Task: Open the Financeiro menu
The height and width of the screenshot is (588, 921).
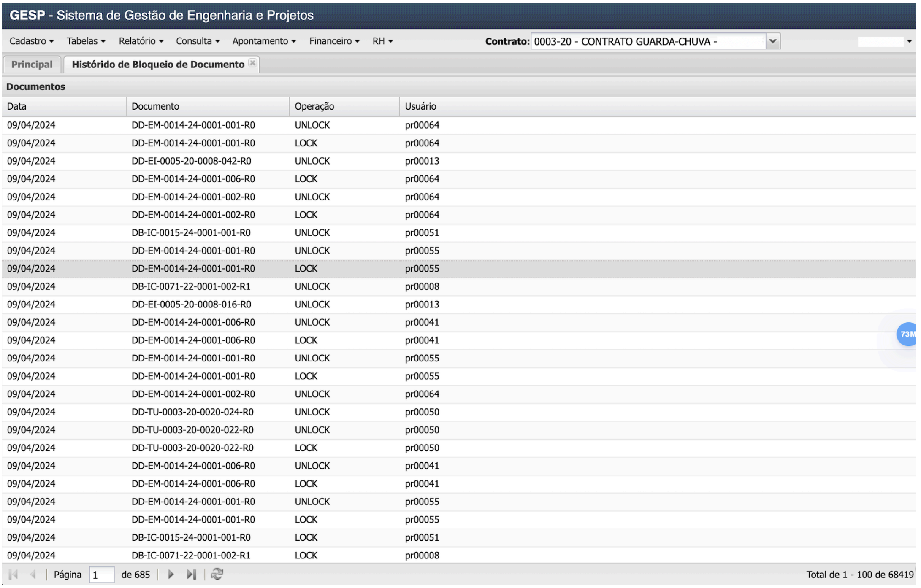Action: [x=334, y=41]
